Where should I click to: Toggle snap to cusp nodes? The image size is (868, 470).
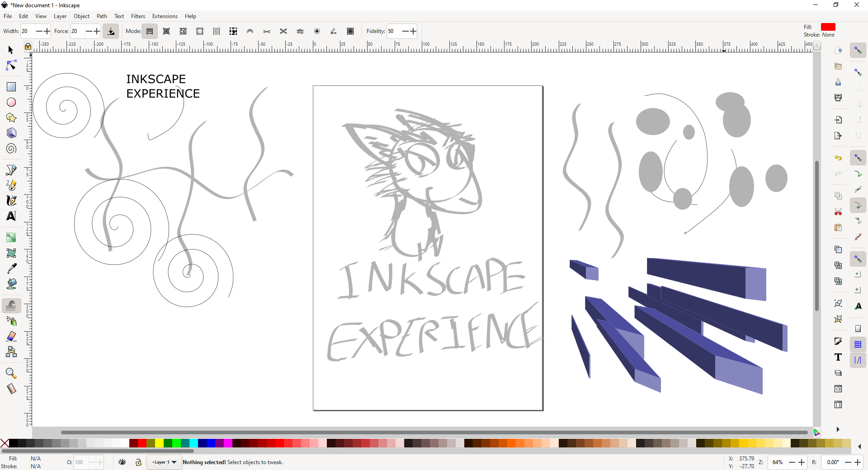coord(858,206)
